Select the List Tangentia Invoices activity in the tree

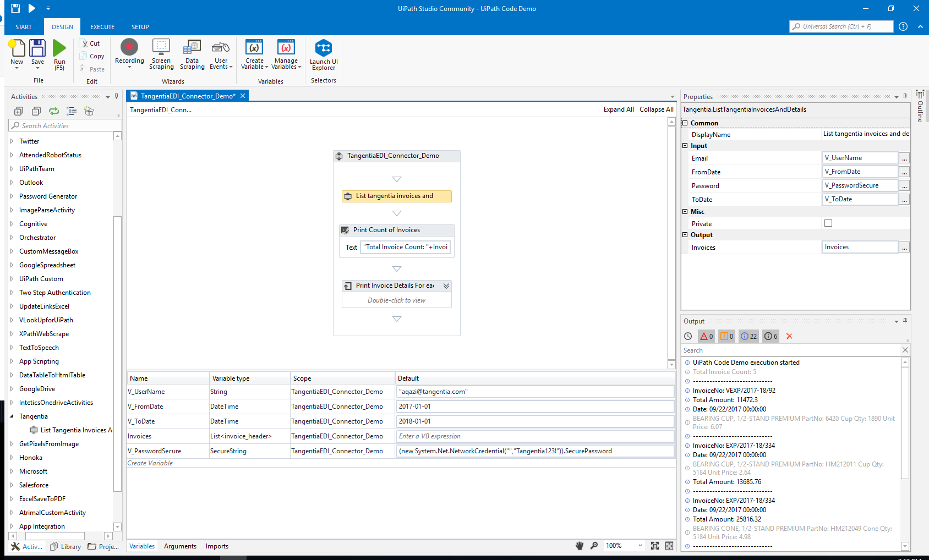pyautogui.click(x=71, y=430)
